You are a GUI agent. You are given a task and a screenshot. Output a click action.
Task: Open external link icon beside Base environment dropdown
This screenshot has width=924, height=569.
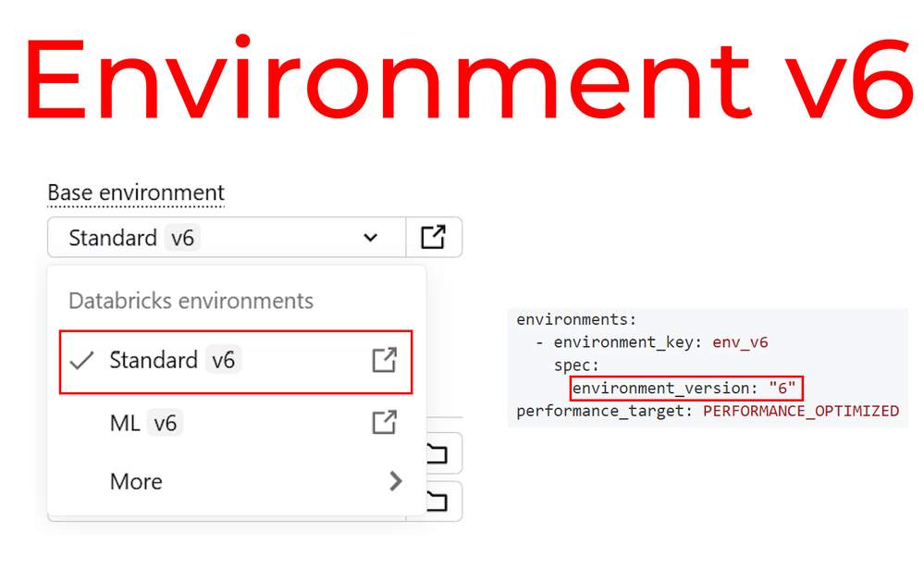click(x=433, y=237)
